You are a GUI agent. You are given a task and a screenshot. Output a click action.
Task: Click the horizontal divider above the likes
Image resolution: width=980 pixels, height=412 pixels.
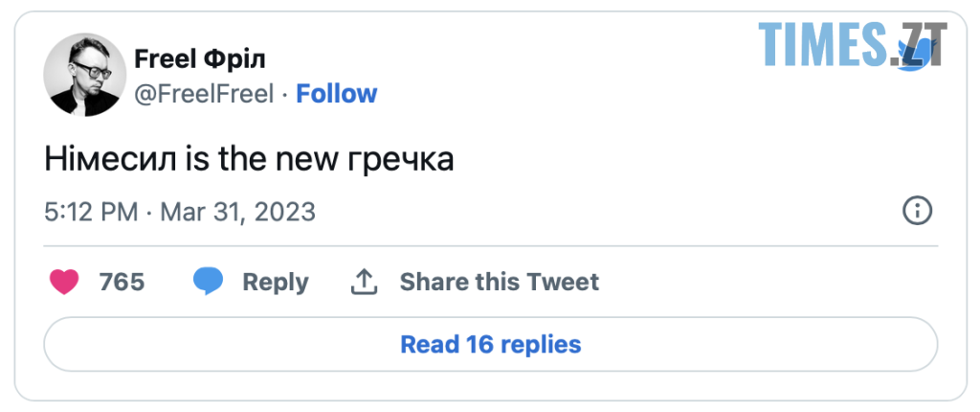point(490,245)
